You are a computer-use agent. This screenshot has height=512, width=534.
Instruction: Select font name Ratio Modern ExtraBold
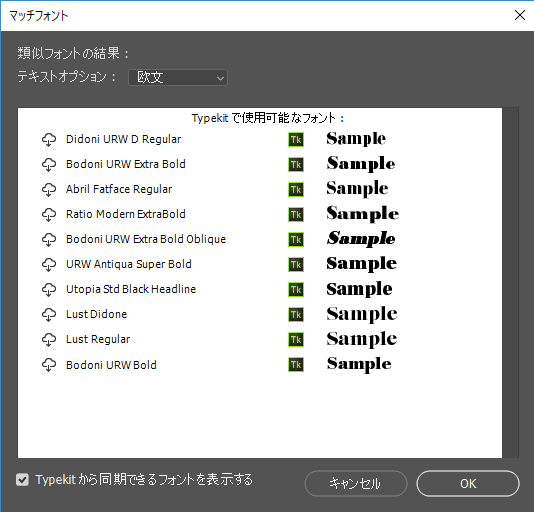(126, 214)
